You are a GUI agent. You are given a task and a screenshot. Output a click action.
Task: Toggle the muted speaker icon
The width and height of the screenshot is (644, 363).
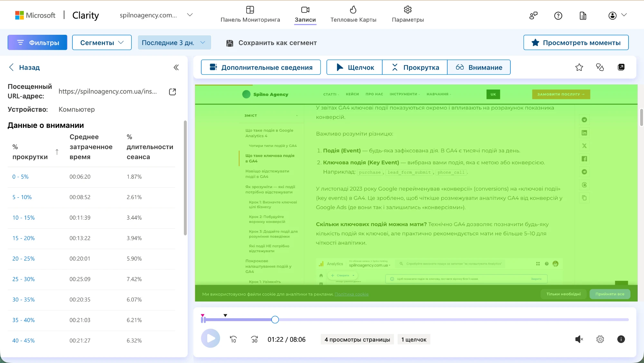[579, 339]
